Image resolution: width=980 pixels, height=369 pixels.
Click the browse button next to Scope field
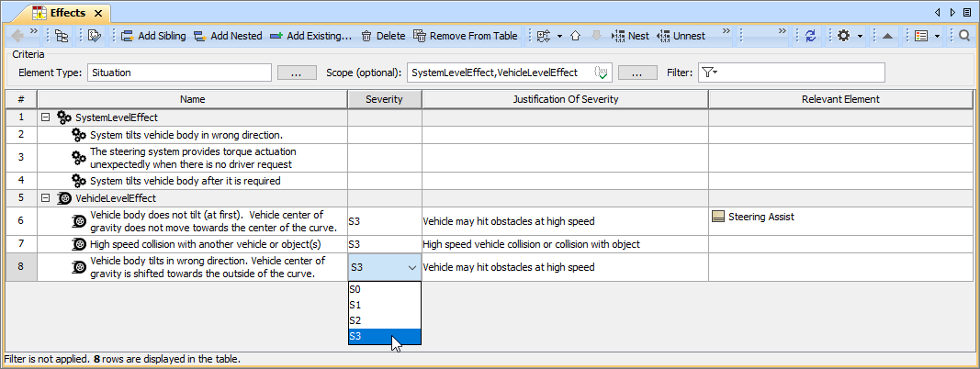point(636,73)
